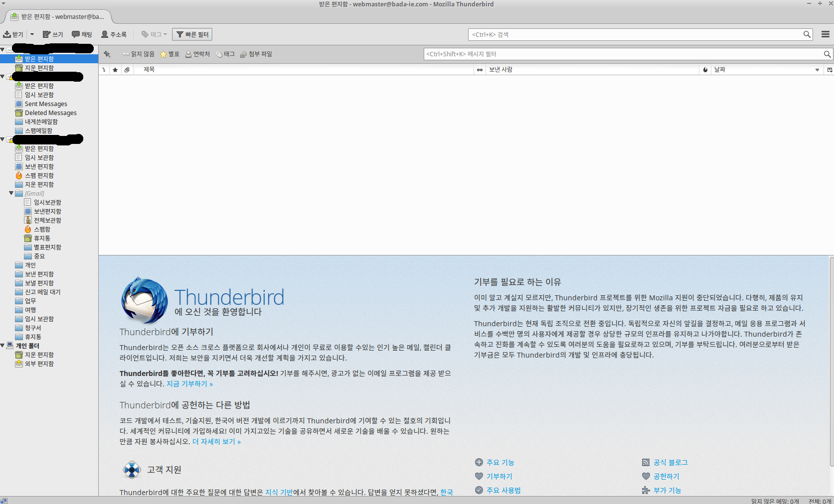Sort by the attachment paperclip column
This screenshot has width=834, height=504.
[127, 70]
